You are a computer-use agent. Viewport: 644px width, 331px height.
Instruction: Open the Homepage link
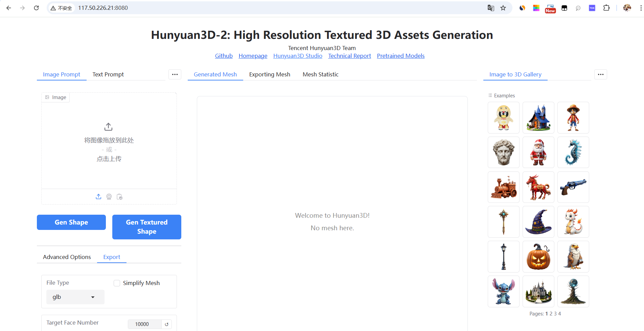253,56
